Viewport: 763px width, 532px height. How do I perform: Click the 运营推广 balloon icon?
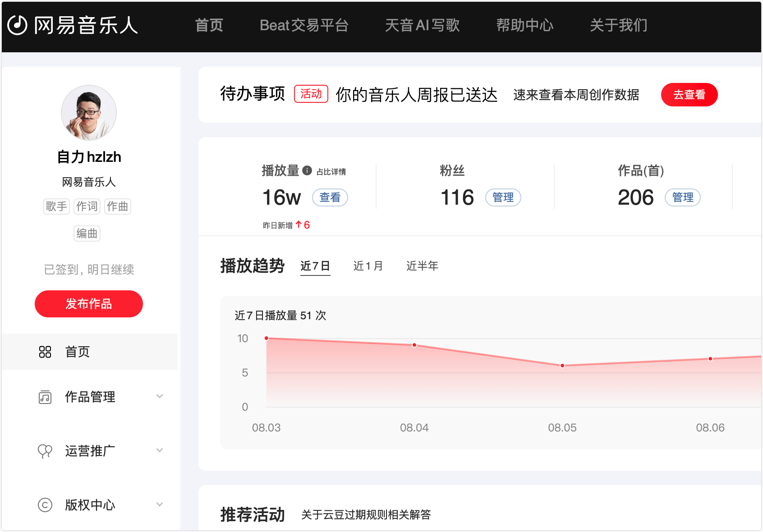point(45,451)
